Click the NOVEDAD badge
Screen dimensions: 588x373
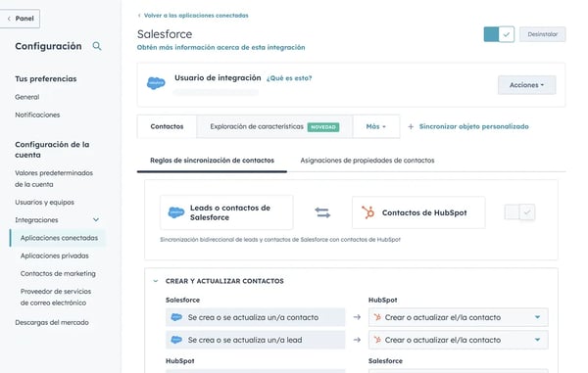coord(323,127)
